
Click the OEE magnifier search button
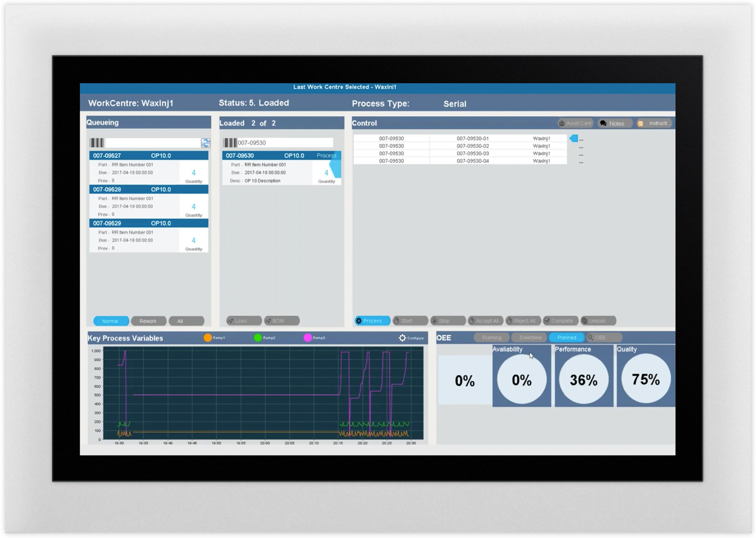(604, 337)
